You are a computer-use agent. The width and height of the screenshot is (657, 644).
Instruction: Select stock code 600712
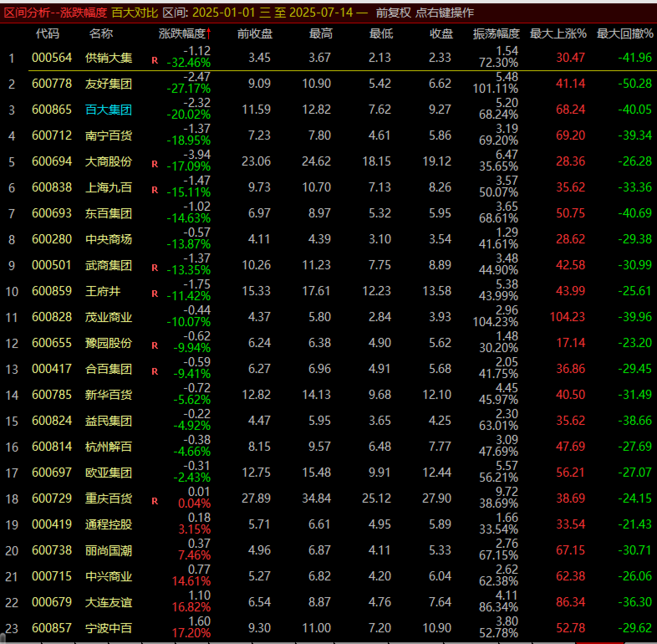(x=52, y=135)
